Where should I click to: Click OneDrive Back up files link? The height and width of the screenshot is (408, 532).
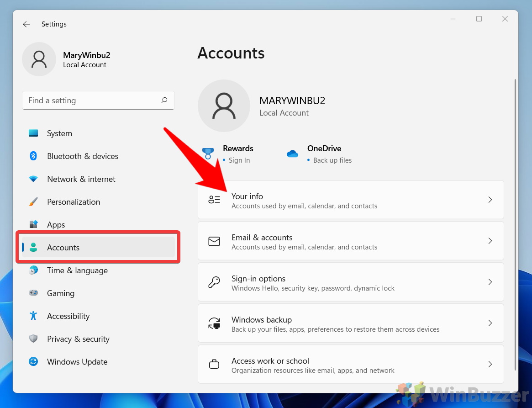pos(332,160)
